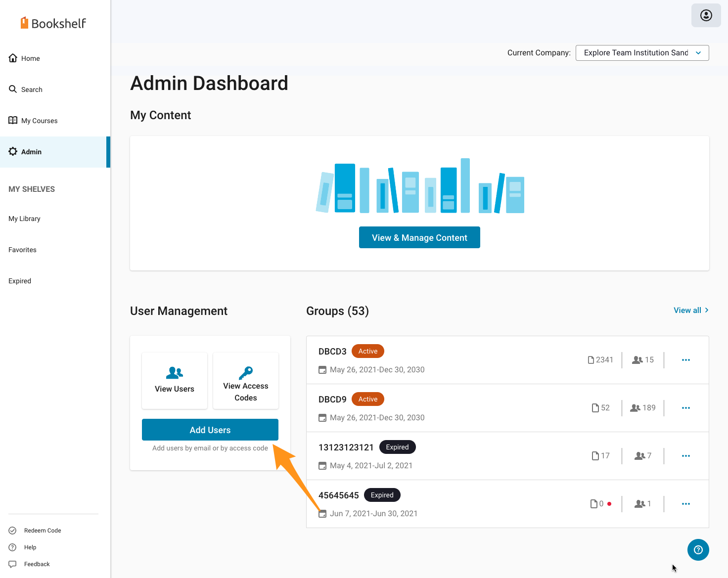Open the more options menu for 13123123121
Screen dimensions: 728x578
[x=685, y=456]
